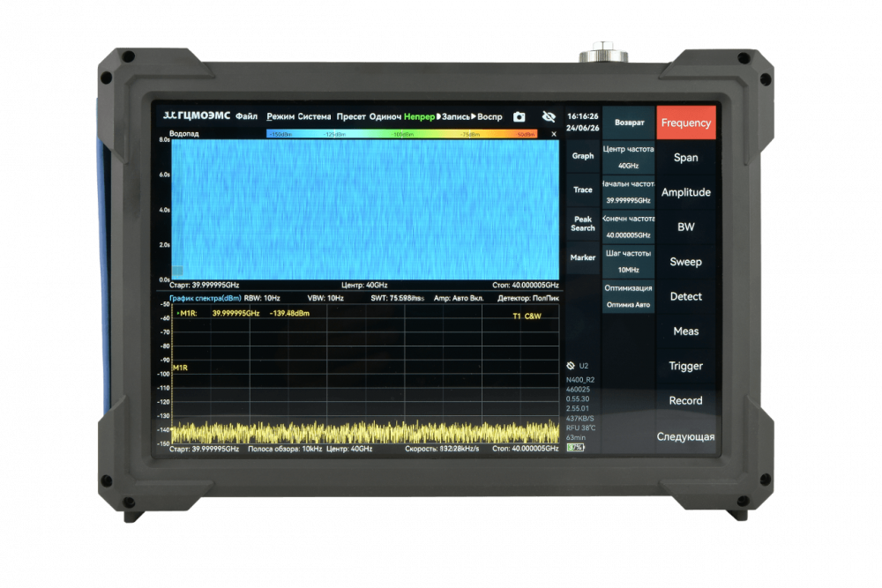The width and height of the screenshot is (882, 588).
Task: Click the График спектра(dBm) title
Action: pyautogui.click(x=206, y=298)
